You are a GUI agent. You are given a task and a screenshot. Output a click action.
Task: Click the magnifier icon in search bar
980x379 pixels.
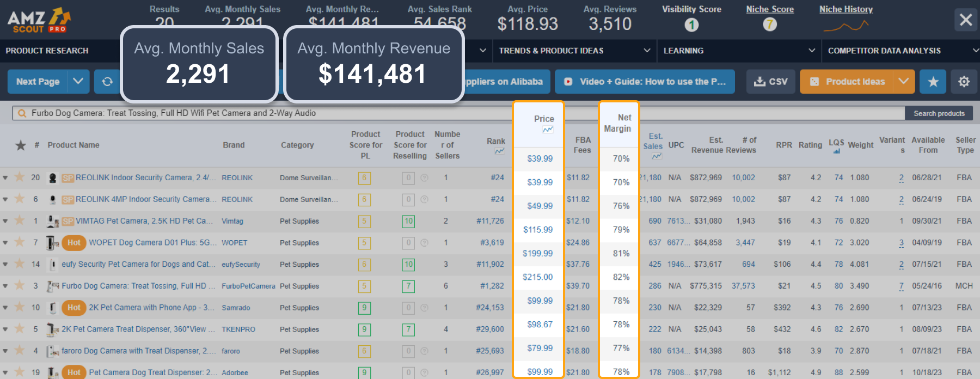22,113
